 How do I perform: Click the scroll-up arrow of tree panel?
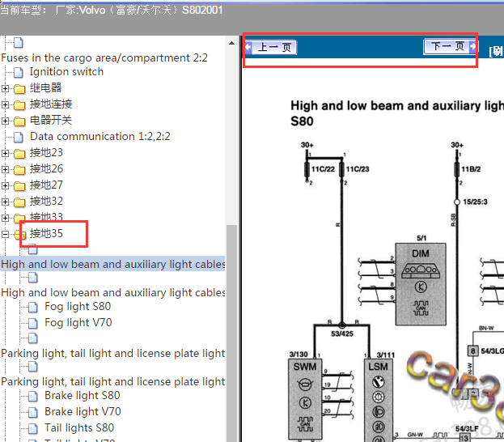231,43
